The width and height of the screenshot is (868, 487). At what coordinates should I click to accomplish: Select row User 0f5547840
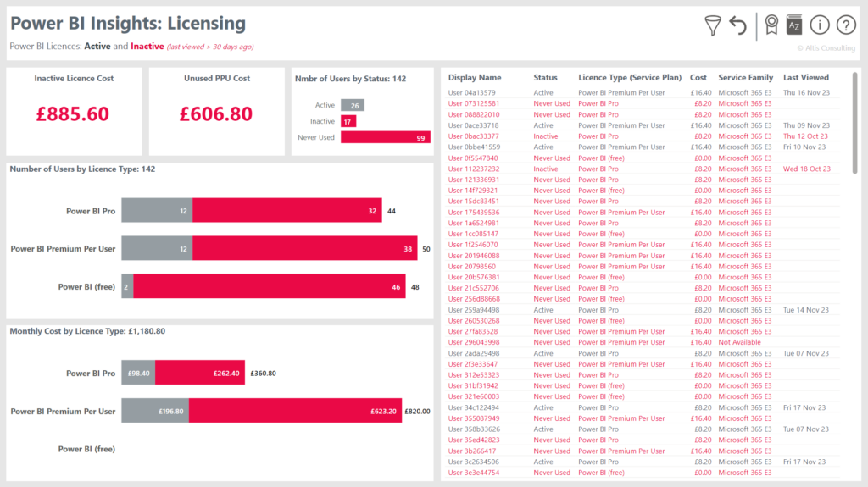coord(643,158)
